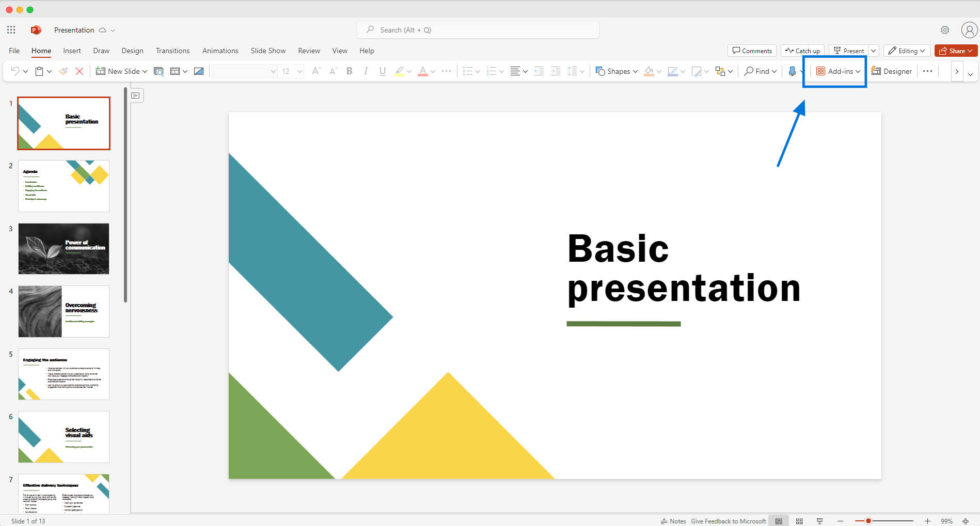The image size is (980, 526).
Task: Switch to Slide Sorter view in status bar
Action: 799,520
